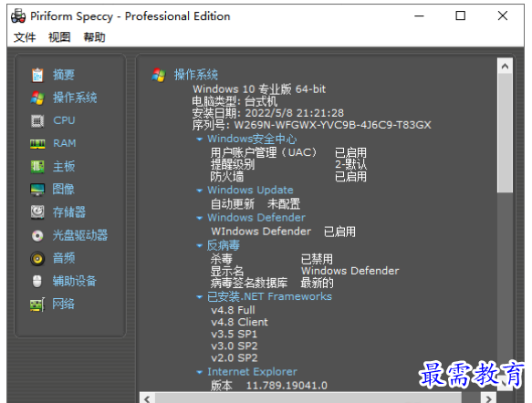Click the 版本 11.789.19041.0 row

269,386
